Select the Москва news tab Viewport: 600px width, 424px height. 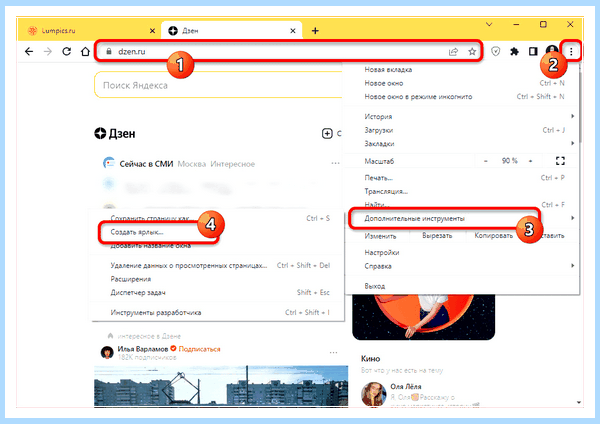192,164
